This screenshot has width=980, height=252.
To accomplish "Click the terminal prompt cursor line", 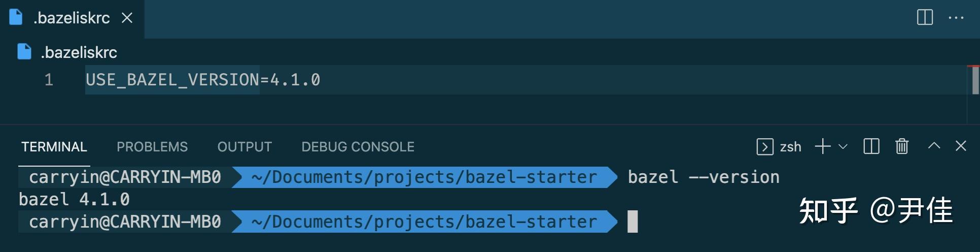I will tap(633, 222).
